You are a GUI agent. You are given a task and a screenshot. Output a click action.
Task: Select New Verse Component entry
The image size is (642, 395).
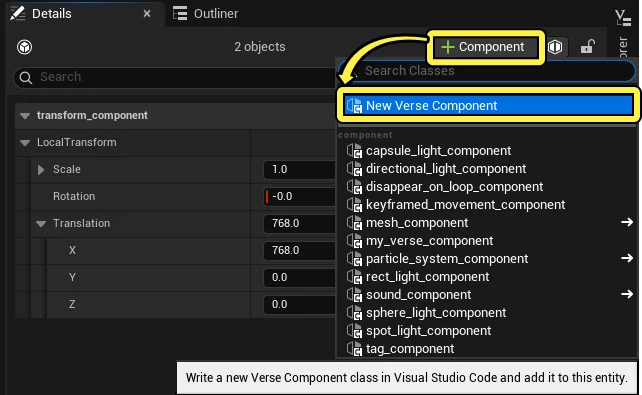click(488, 106)
